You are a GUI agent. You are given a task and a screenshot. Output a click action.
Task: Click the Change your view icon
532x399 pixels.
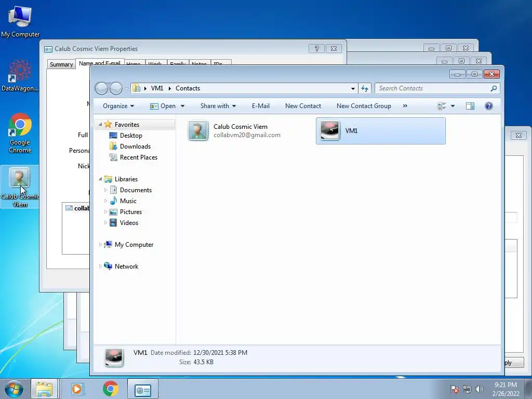[x=442, y=106]
